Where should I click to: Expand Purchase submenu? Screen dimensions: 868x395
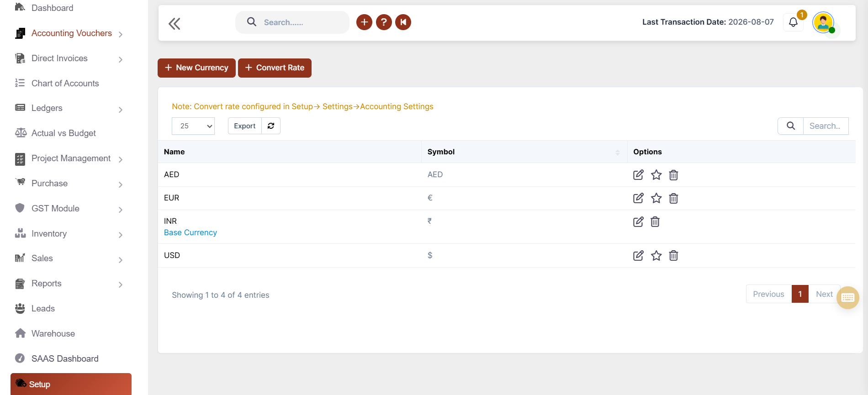tap(69, 184)
